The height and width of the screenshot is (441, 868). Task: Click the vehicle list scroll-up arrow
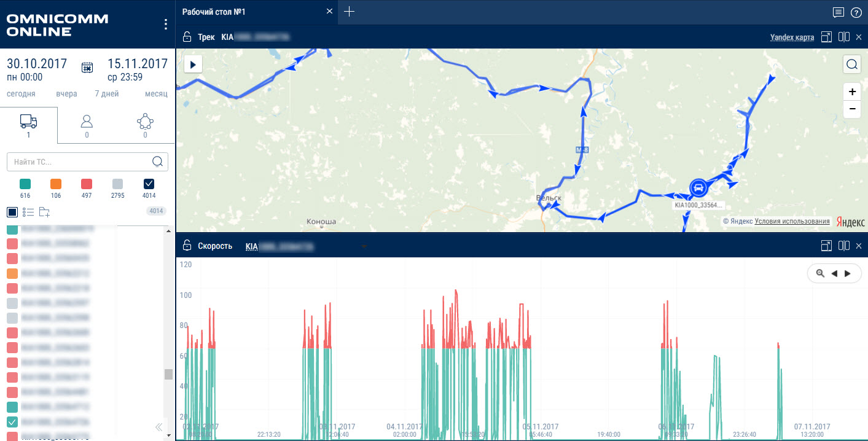(168, 231)
